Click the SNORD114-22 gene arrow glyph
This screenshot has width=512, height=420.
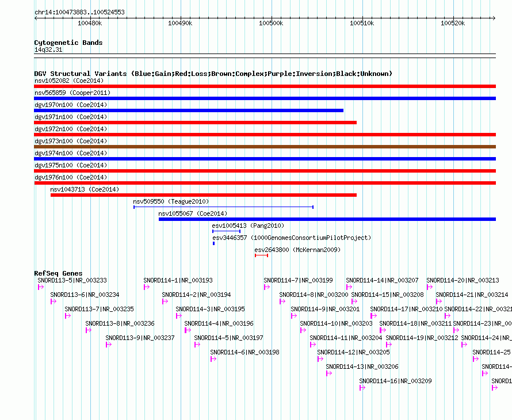(448, 316)
